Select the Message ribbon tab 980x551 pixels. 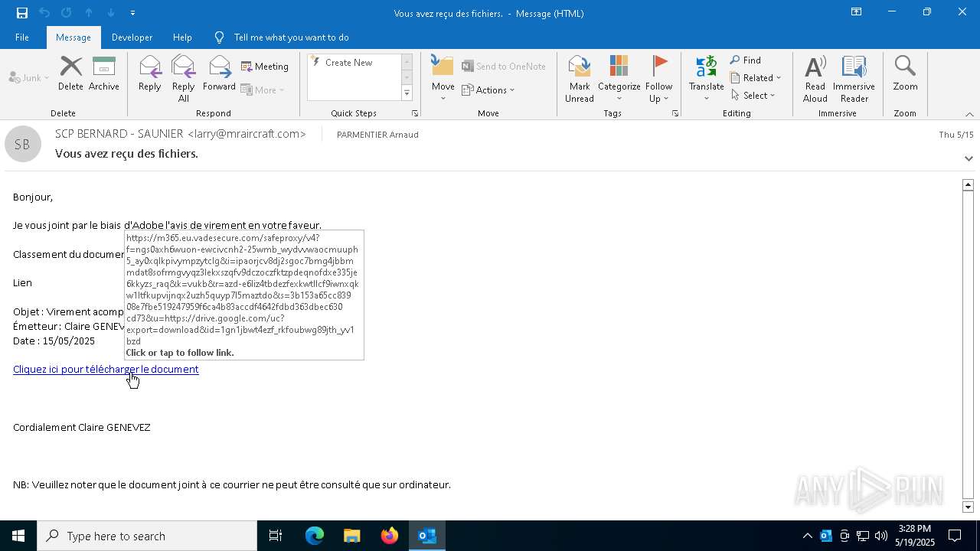click(73, 37)
